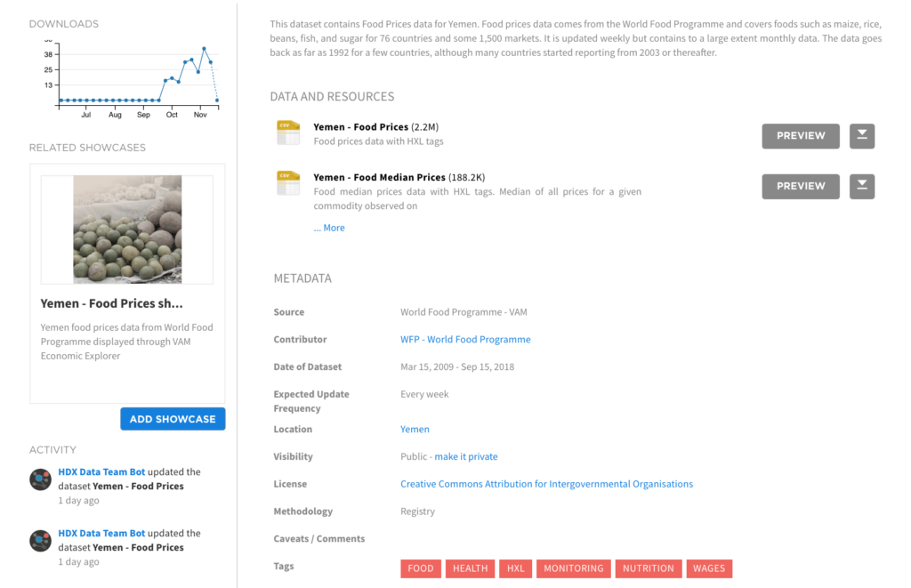911x588 pixels.
Task: Click the CSV icon for Food Median Prices
Action: coord(287,183)
